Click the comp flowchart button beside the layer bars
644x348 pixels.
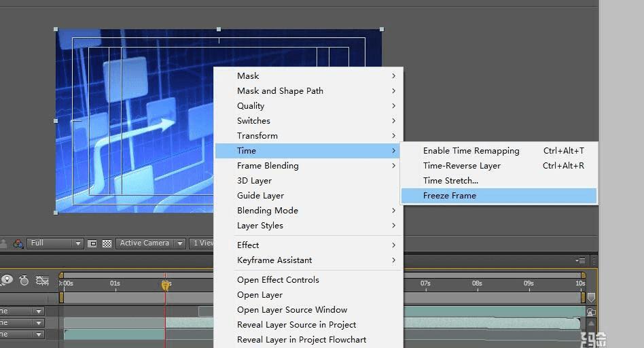[592, 313]
